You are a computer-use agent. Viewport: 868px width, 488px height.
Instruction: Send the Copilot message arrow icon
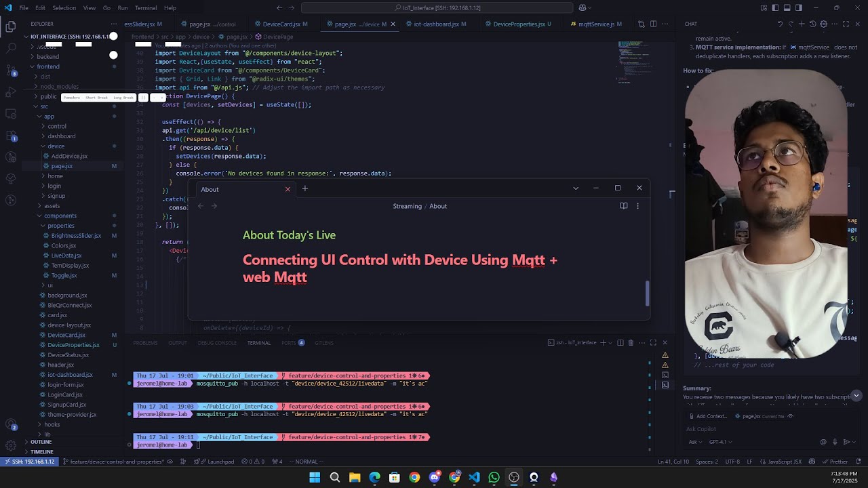(x=846, y=442)
